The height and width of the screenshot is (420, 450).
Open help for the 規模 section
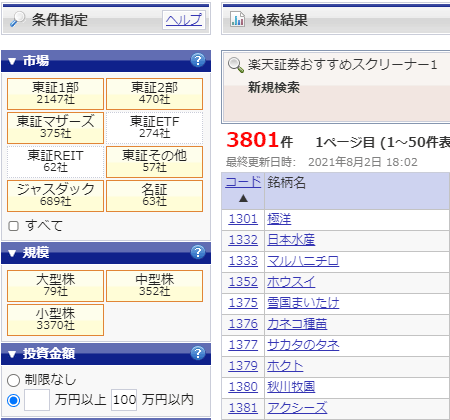pos(198,252)
